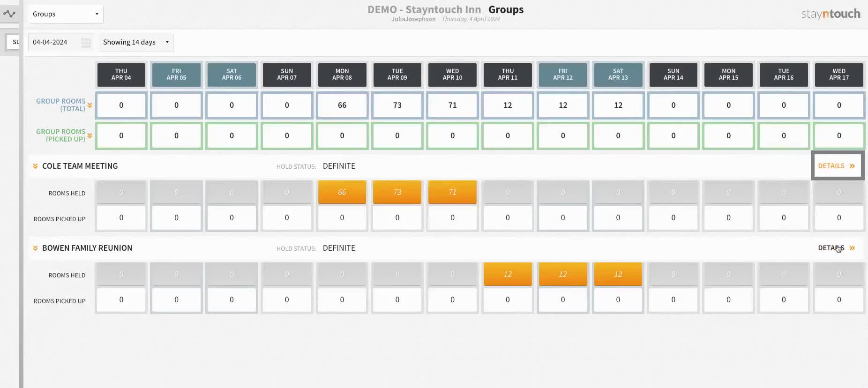Screen dimensions: 868x388
Task: Click the staytouch logo
Action: [x=831, y=14]
